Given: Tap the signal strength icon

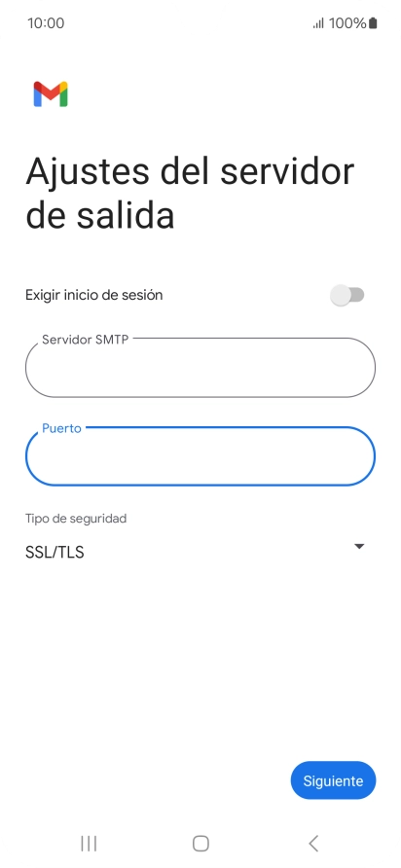Looking at the screenshot, I should point(318,23).
